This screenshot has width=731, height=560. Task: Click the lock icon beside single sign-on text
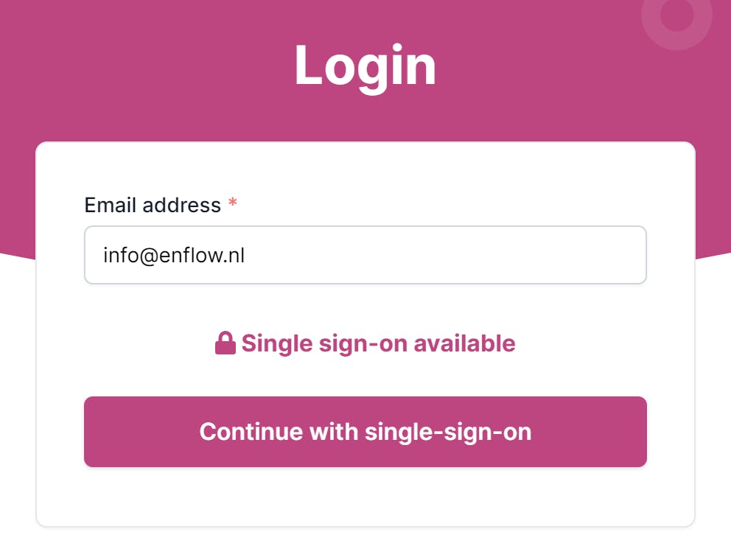(225, 343)
